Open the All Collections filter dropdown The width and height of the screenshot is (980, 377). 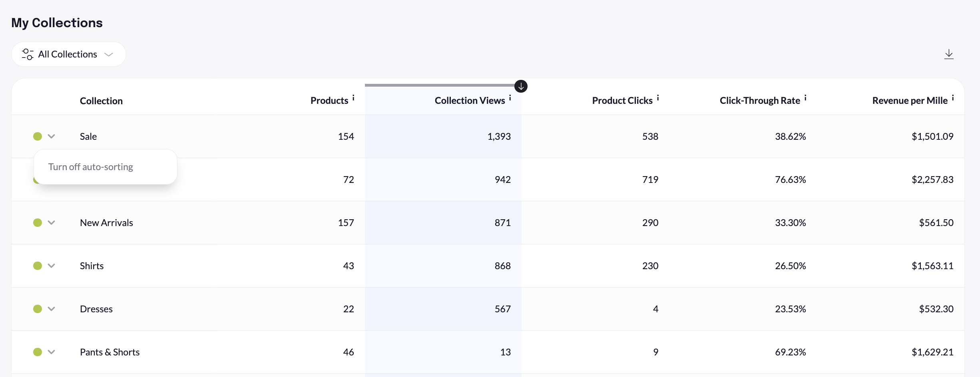[x=69, y=54]
